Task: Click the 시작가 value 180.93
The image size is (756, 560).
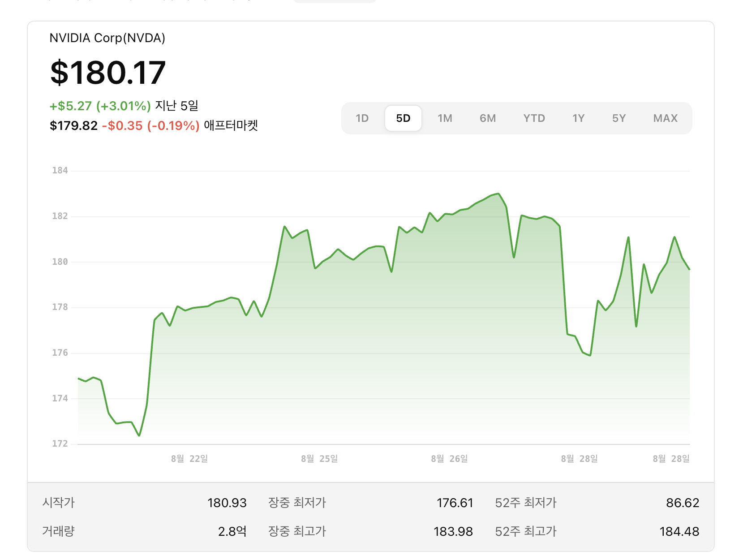Action: (x=227, y=503)
